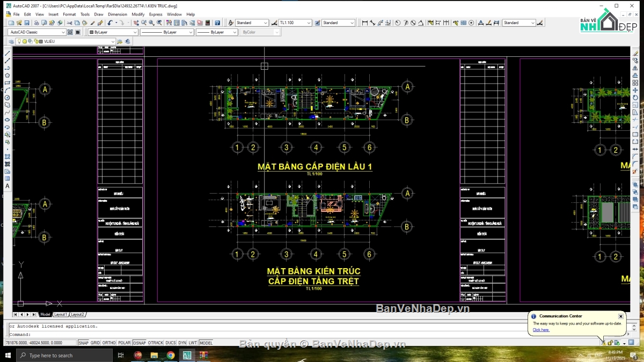Open the ByLayer color control dropdown

(113, 32)
